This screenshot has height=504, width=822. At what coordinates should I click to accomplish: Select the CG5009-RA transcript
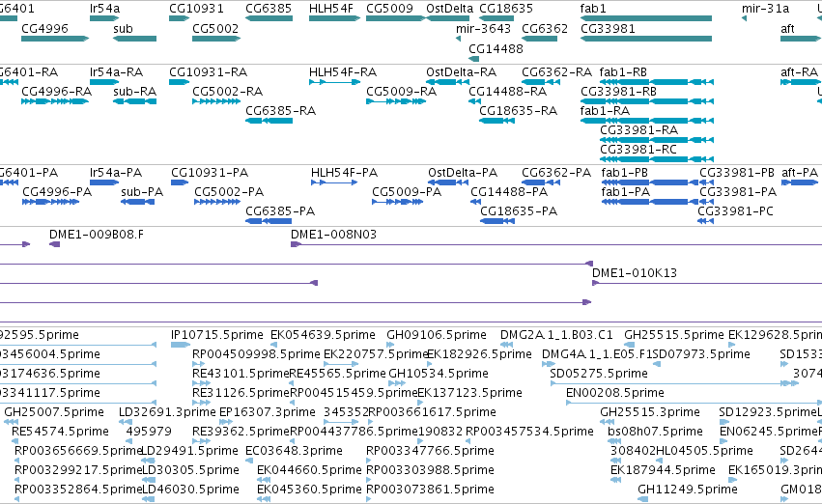[396, 101]
